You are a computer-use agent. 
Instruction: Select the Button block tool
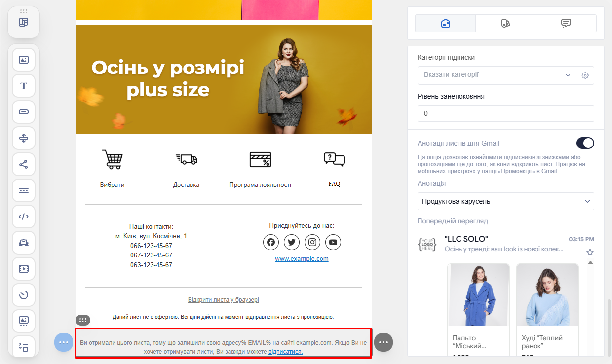[24, 112]
